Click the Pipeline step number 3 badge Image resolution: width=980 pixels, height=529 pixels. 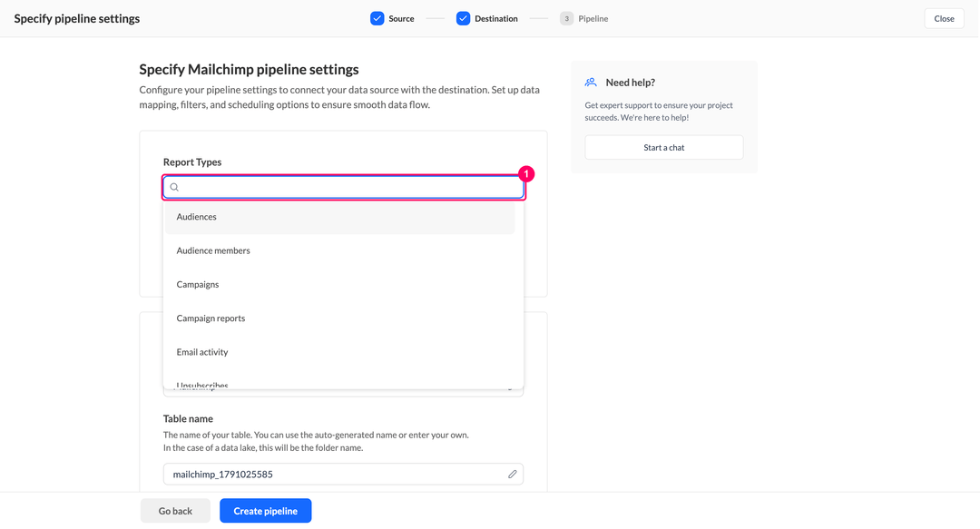566,18
